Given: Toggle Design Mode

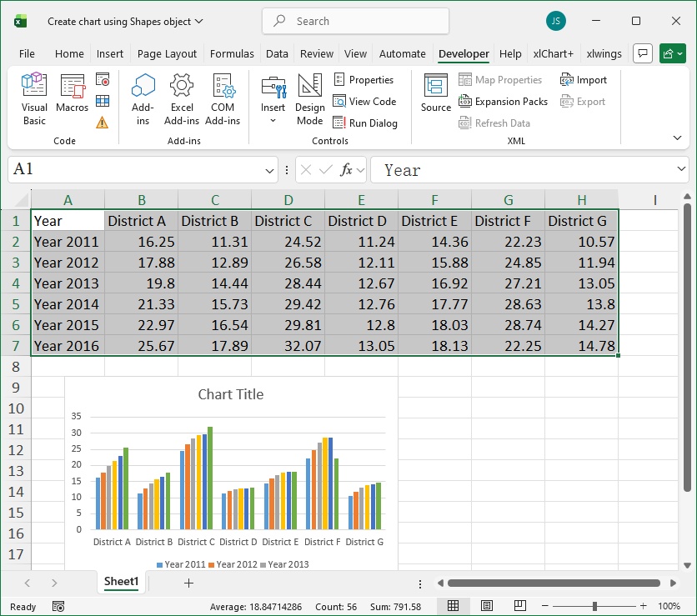Looking at the screenshot, I should pos(310,99).
